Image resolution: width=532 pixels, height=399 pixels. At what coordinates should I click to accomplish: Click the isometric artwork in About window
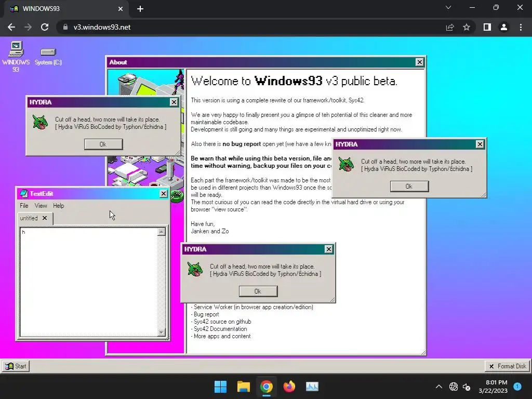146,136
